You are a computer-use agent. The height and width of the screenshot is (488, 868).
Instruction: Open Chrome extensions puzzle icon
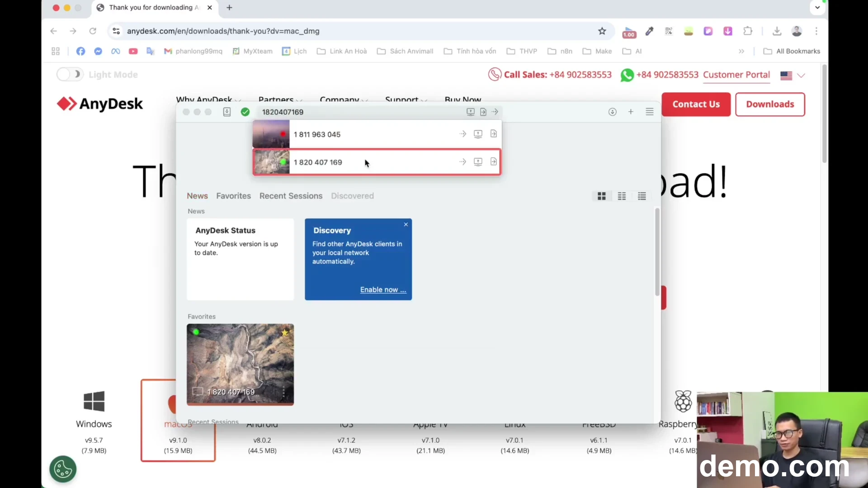click(748, 31)
